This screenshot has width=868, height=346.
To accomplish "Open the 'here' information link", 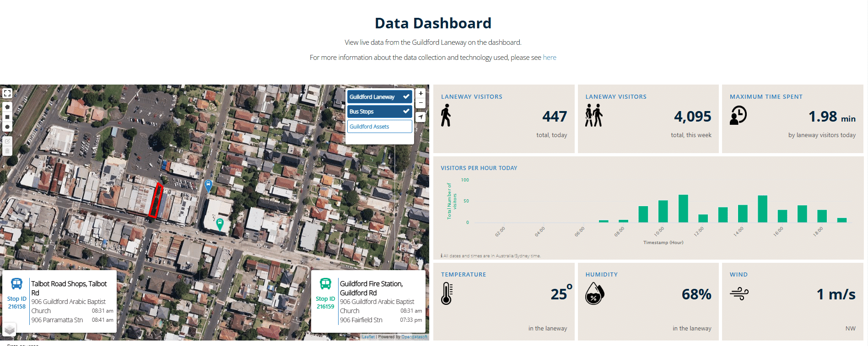I will [550, 58].
